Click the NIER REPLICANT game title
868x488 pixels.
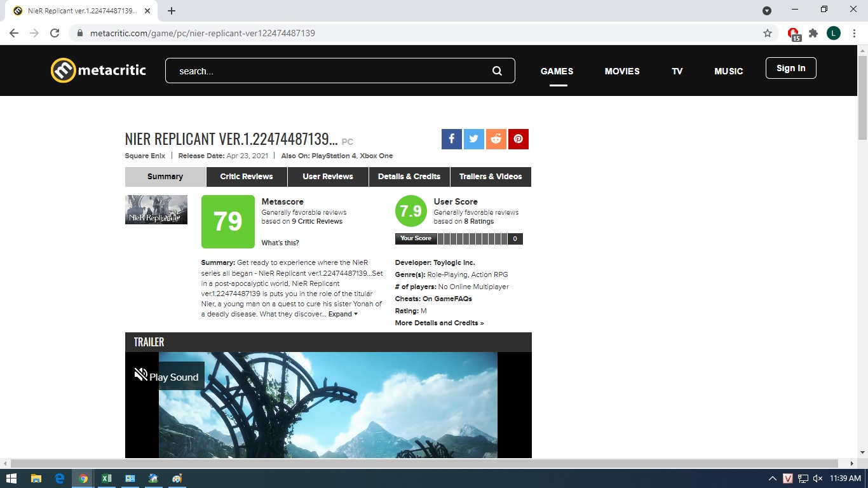tap(231, 139)
